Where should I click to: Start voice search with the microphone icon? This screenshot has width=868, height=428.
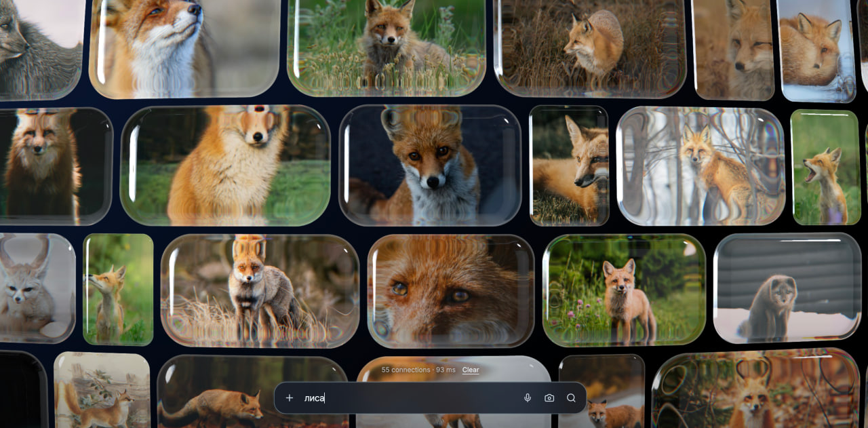(528, 398)
